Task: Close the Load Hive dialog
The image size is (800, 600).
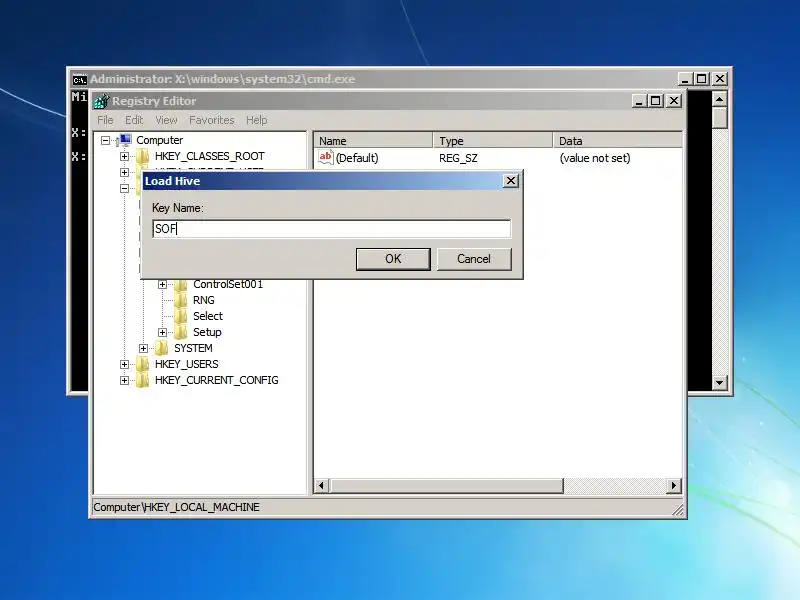Action: pyautogui.click(x=511, y=181)
